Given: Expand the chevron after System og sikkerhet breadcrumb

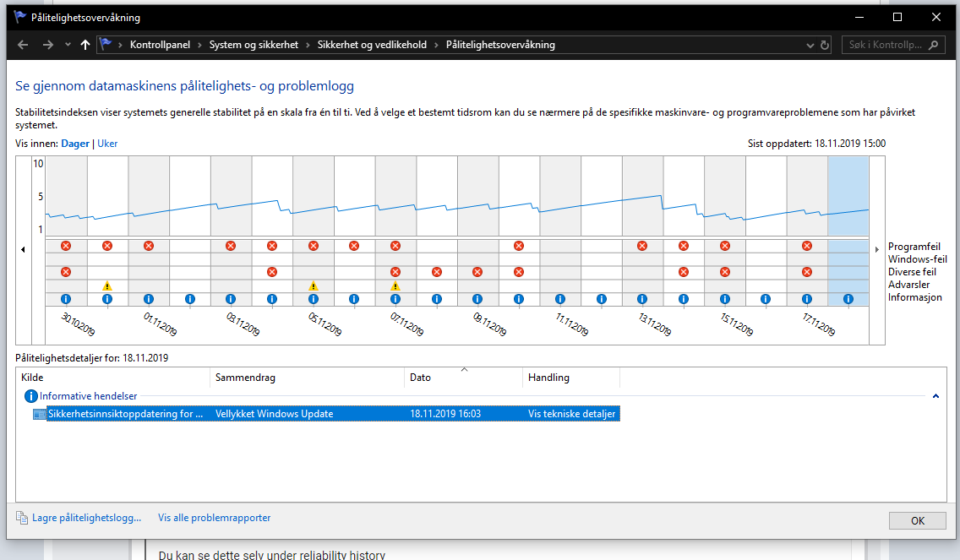Looking at the screenshot, I should [x=308, y=45].
